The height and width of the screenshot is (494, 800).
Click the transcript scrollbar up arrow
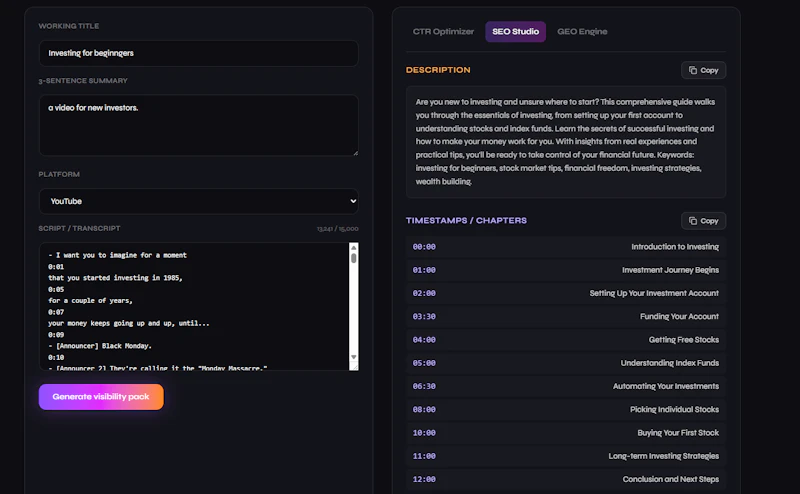click(x=354, y=248)
